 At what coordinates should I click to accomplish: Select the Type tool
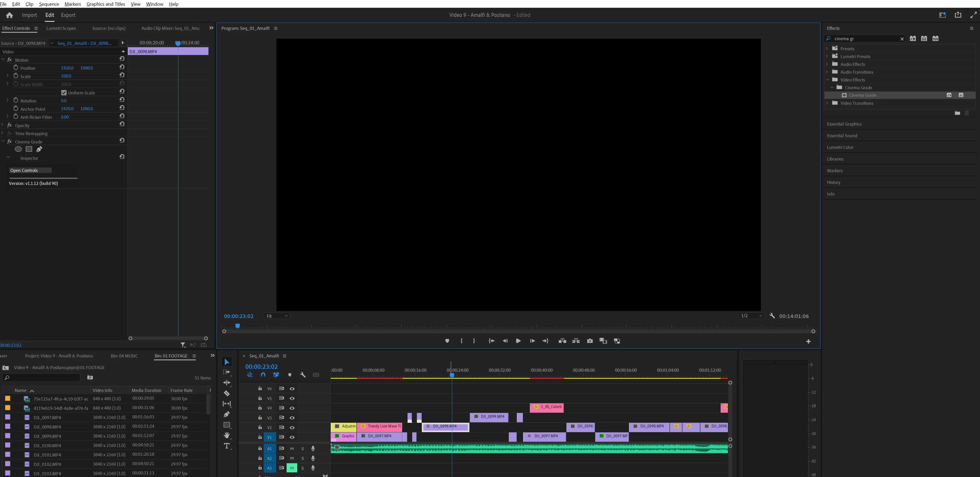coord(227,446)
